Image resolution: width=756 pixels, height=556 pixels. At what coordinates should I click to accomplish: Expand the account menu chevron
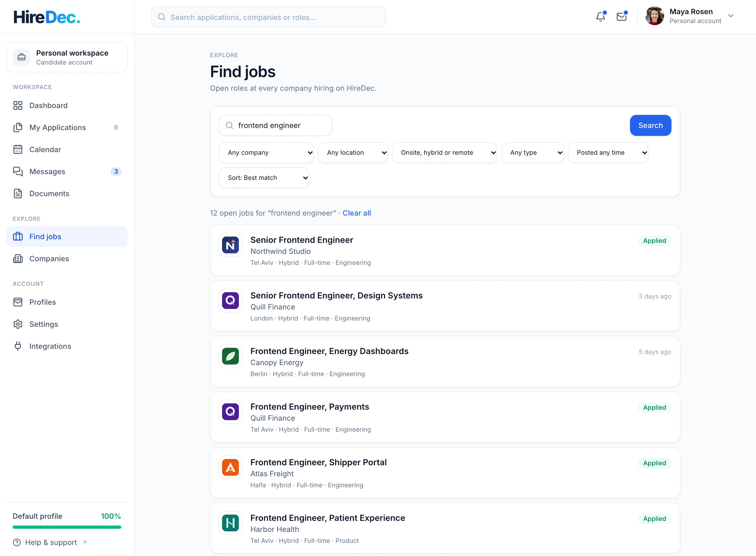(730, 16)
